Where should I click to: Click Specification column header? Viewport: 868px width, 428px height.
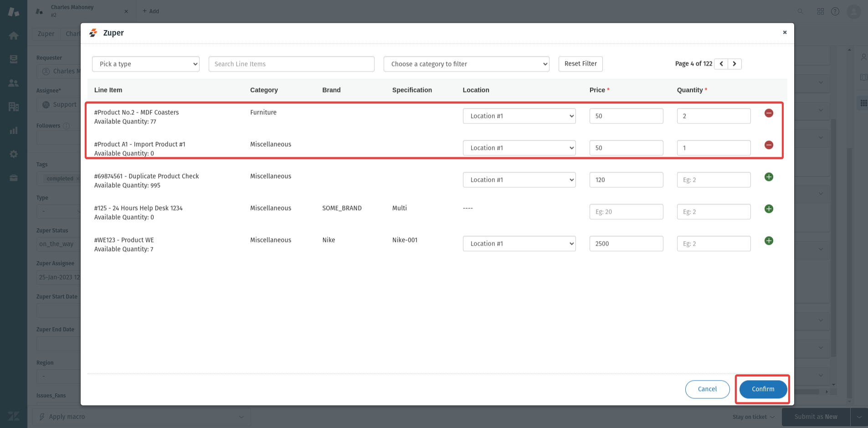pos(412,90)
